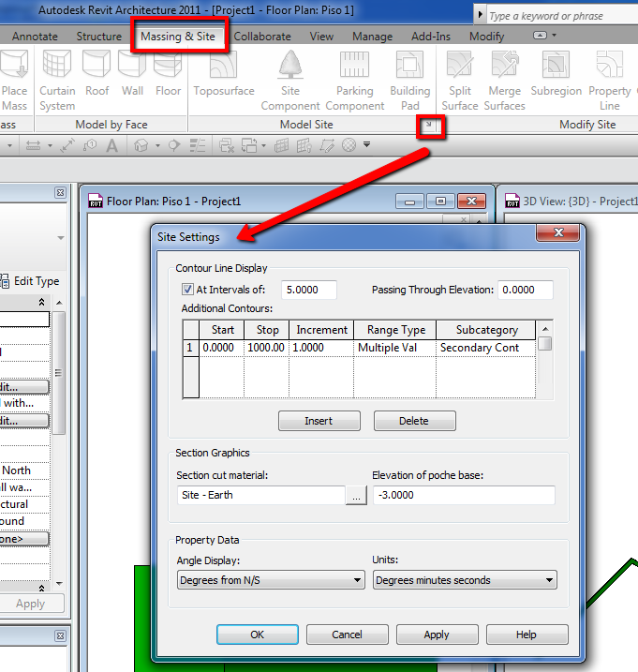Pick the Floor by face tool
Screen dimensions: 638x672
point(168,73)
